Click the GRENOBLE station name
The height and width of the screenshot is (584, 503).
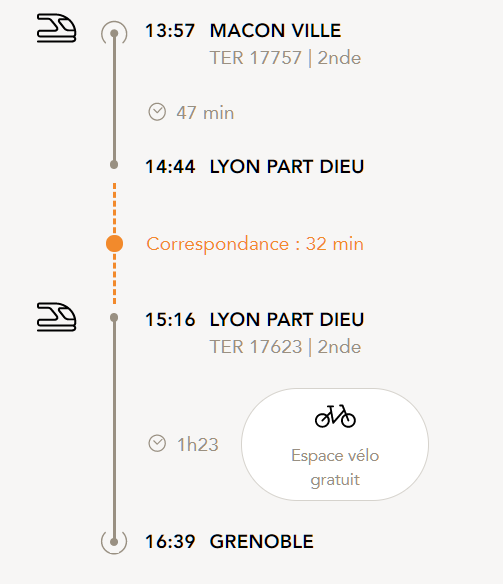262,542
